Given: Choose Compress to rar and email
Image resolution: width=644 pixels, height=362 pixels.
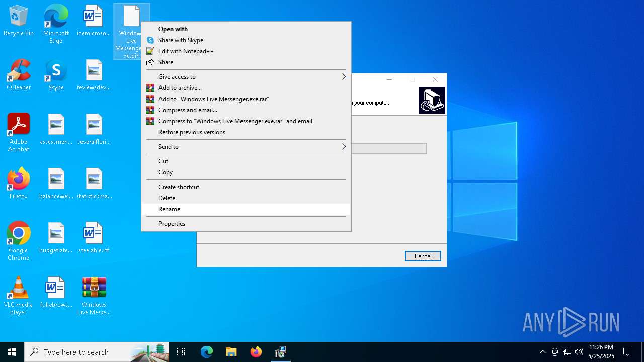Looking at the screenshot, I should click(x=246, y=121).
